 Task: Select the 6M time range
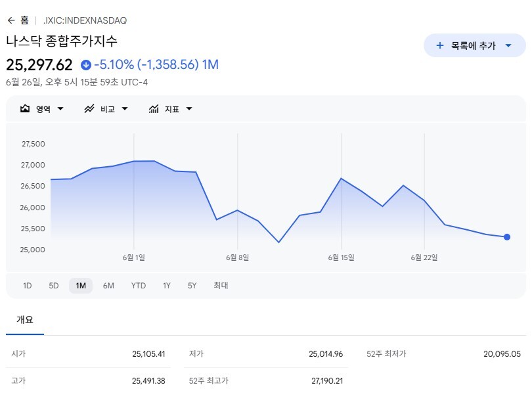point(108,286)
